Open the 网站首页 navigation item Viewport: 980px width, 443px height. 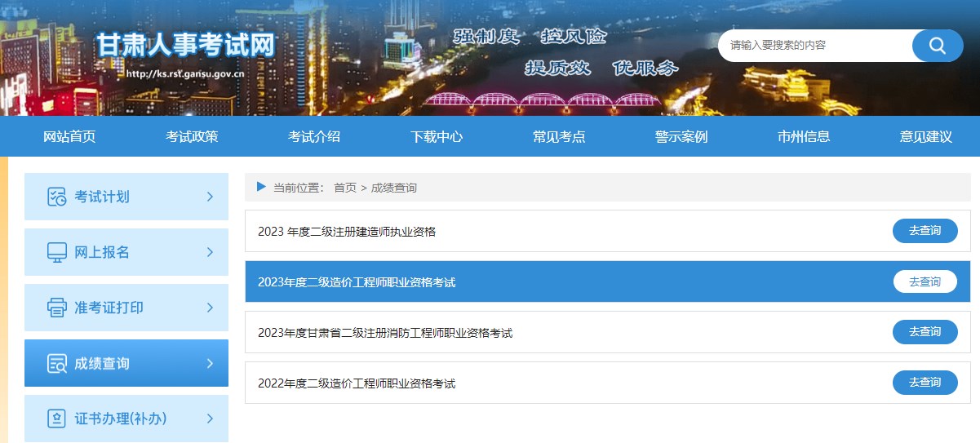[69, 137]
